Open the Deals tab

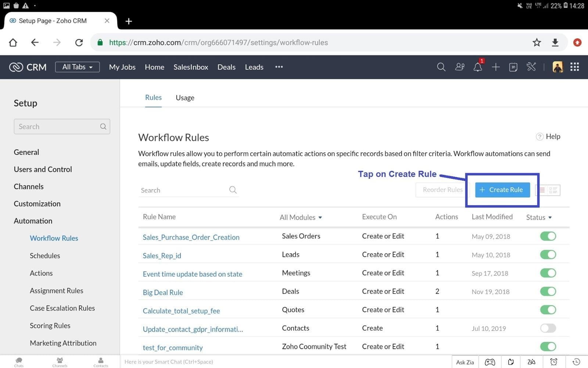point(226,67)
